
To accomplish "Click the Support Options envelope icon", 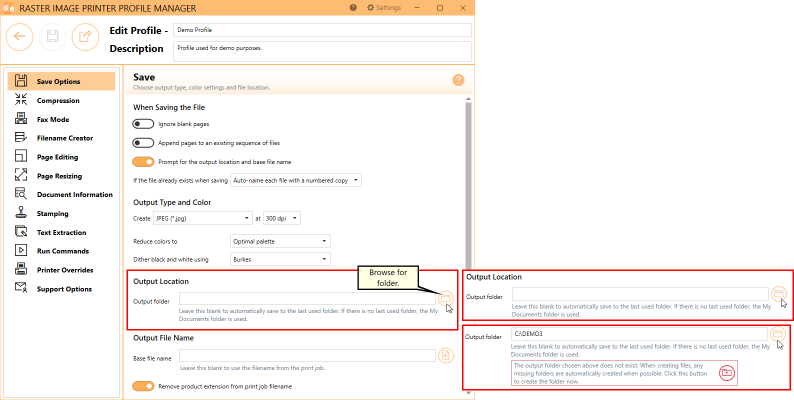I will pos(21,288).
